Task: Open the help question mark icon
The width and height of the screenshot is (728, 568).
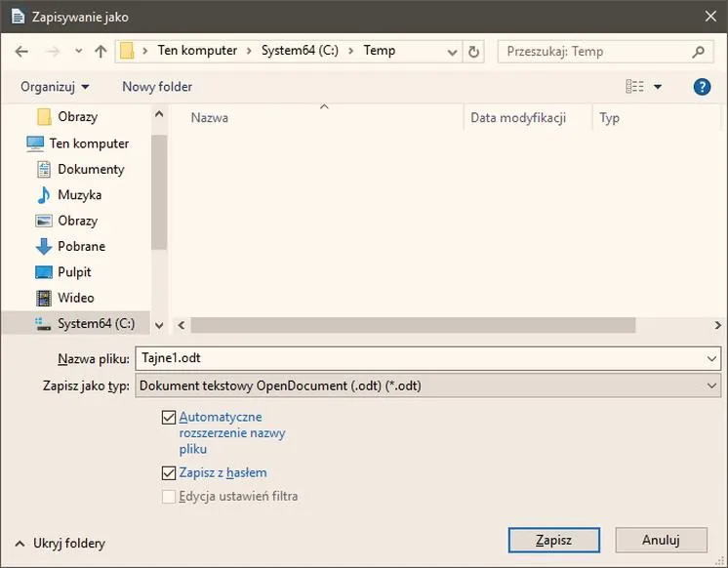Action: coord(702,87)
